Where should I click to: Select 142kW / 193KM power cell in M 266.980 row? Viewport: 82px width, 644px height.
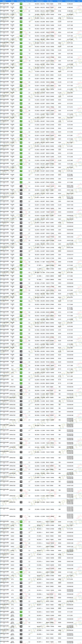[50, 15]
